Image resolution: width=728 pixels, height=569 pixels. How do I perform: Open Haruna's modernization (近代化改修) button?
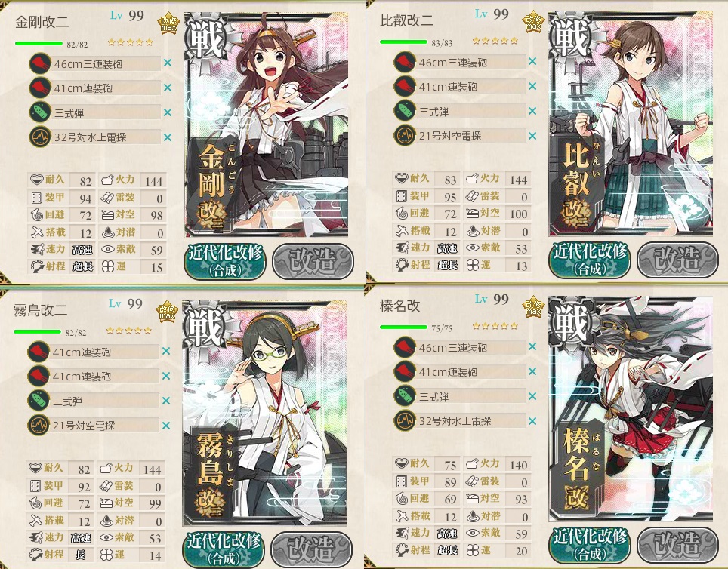[x=589, y=546]
